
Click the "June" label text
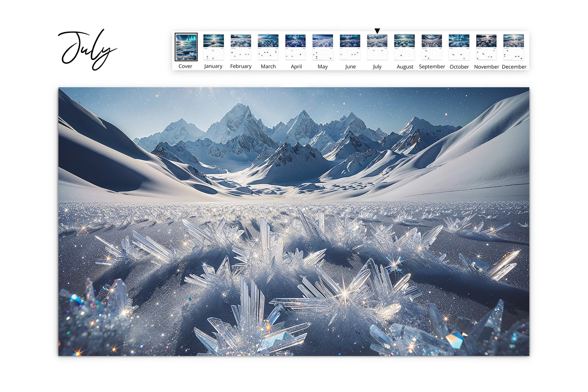pos(350,67)
